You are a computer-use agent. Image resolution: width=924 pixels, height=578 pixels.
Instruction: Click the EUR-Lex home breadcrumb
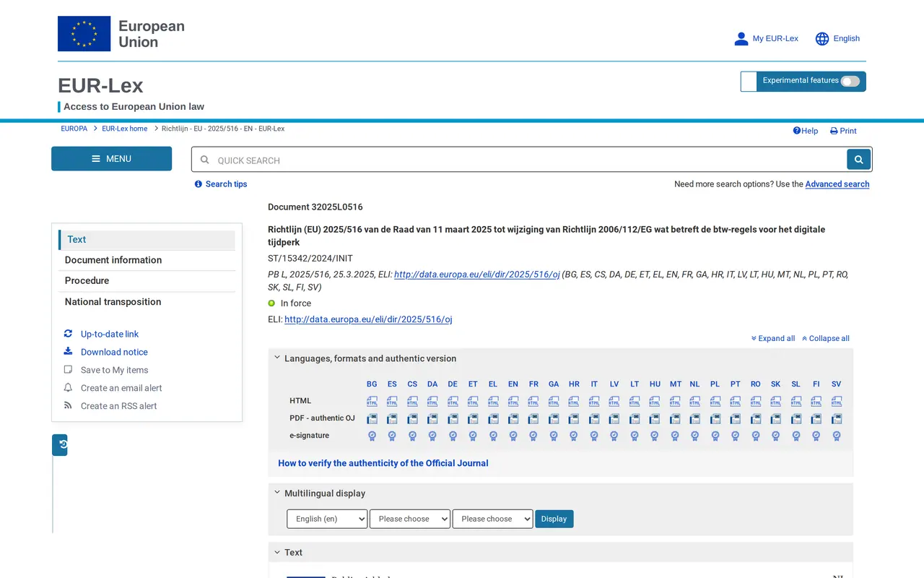(124, 129)
